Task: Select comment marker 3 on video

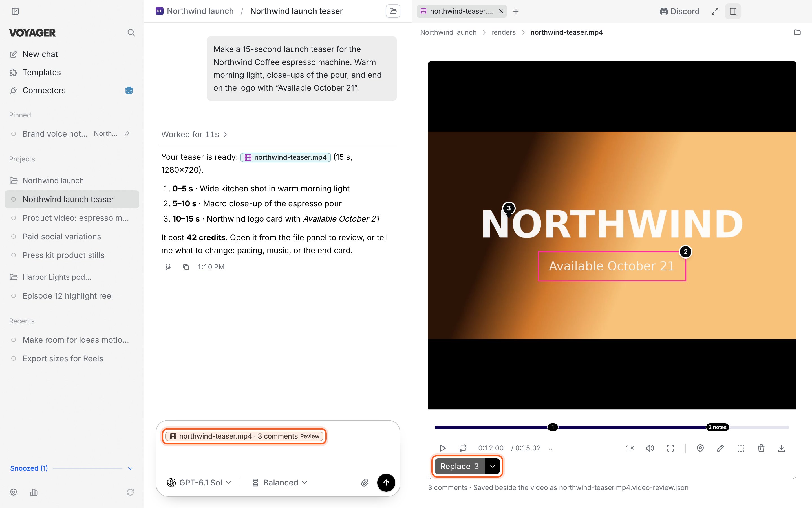Action: [x=509, y=208]
